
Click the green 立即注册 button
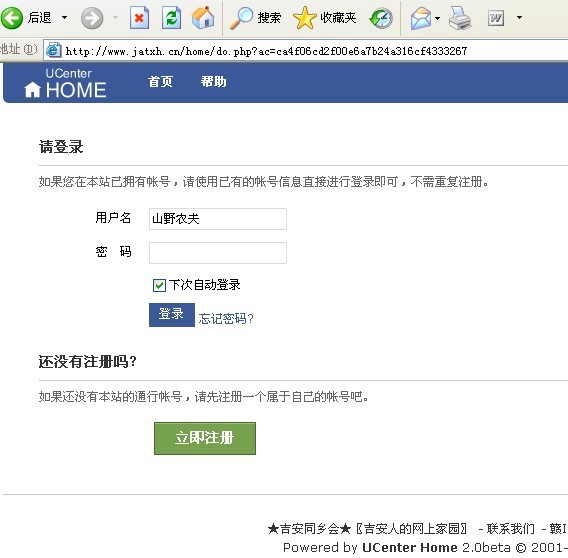pos(205,438)
